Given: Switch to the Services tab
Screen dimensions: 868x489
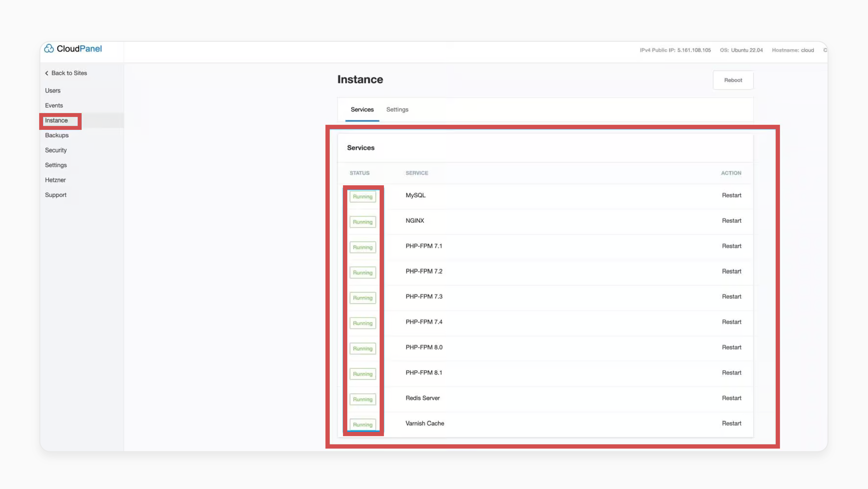Looking at the screenshot, I should [362, 109].
